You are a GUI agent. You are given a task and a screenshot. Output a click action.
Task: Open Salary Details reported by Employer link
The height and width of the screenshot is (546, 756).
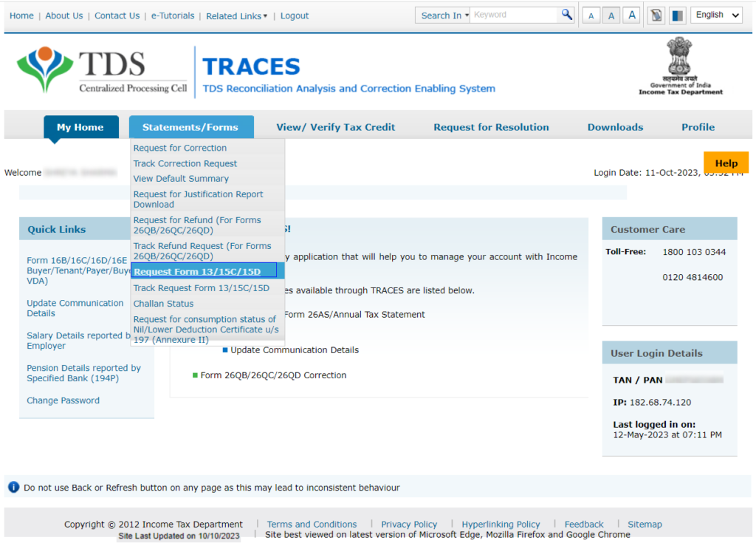(78, 341)
